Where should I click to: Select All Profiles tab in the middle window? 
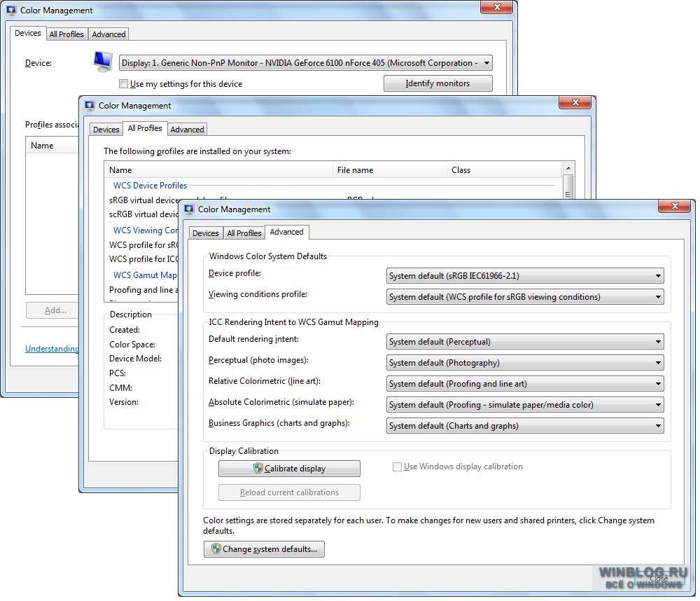145,128
